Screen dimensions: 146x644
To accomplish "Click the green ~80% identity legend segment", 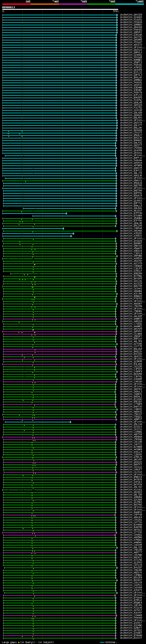I will click(x=101, y=4).
